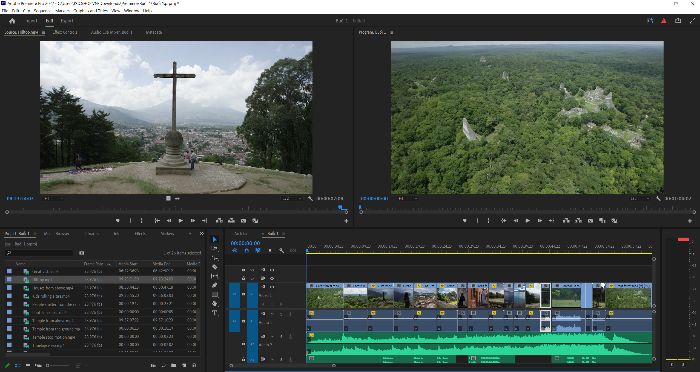Screen dimensions: 700x372
Task: Create a New Bin in Project panel
Action: 173,365
